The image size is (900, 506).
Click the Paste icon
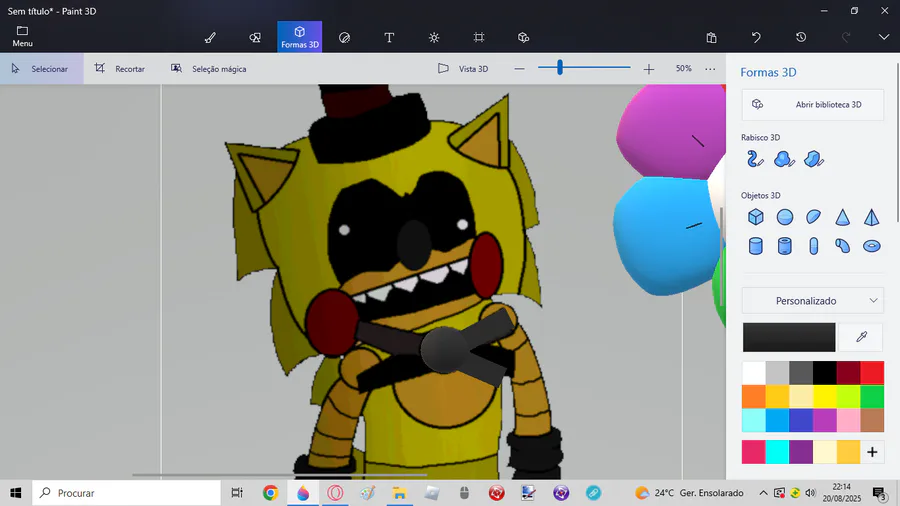(711, 37)
